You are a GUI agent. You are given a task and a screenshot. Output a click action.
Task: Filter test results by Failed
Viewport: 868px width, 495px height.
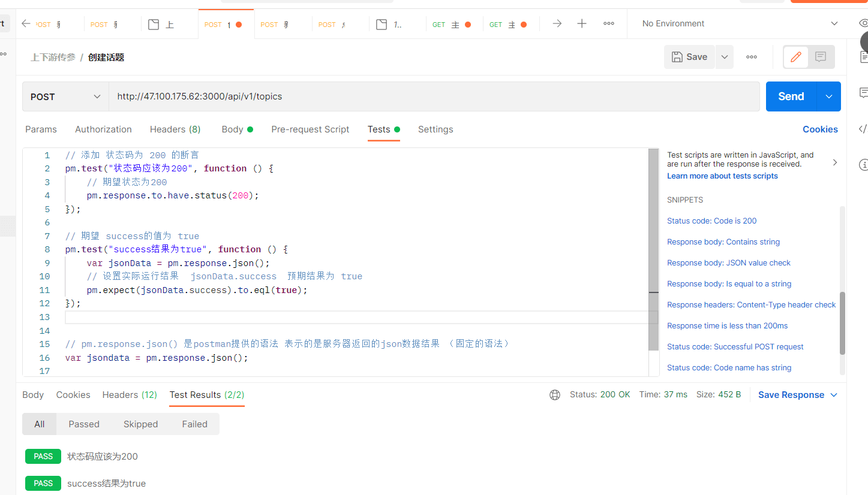tap(194, 424)
